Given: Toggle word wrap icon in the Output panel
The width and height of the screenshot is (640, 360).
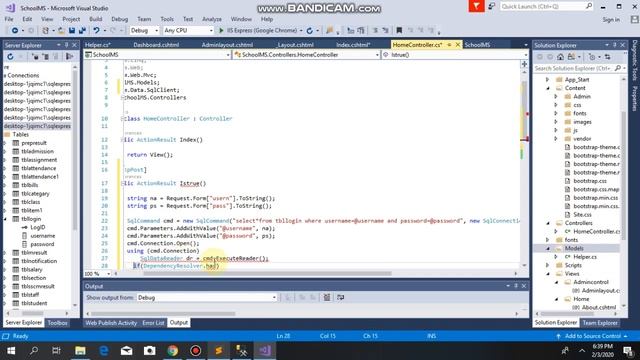Looking at the screenshot, I should click(x=340, y=298).
